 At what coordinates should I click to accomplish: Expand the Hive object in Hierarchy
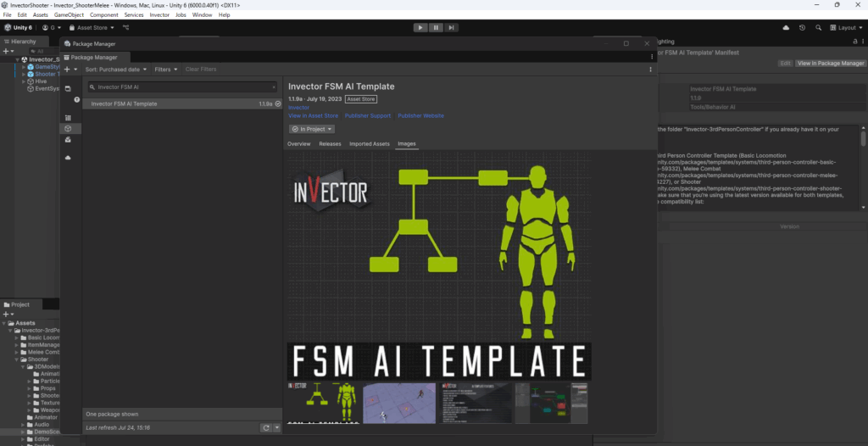point(24,81)
